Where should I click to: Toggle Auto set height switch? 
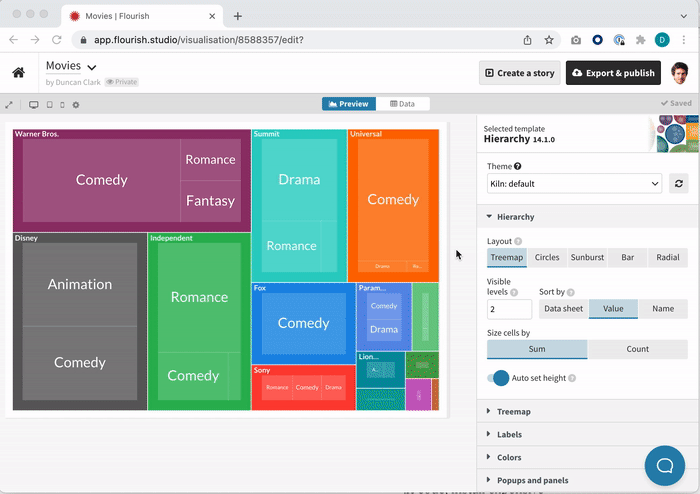coord(498,378)
